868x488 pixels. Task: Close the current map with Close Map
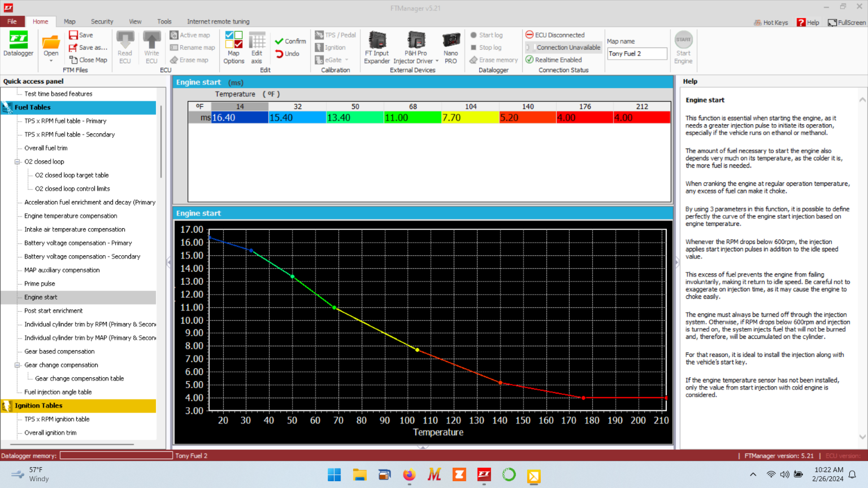[x=88, y=60]
